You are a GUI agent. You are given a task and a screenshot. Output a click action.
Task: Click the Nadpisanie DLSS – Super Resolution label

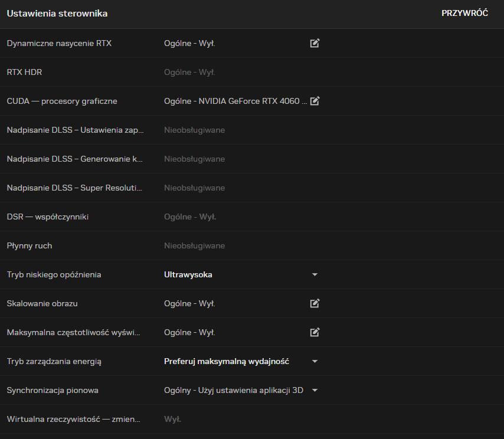tap(74, 188)
